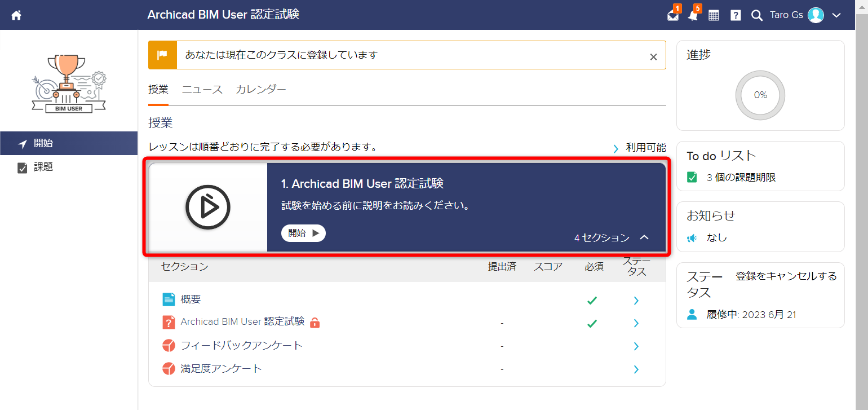
Task: Open notifications bell icon
Action: coord(693,15)
